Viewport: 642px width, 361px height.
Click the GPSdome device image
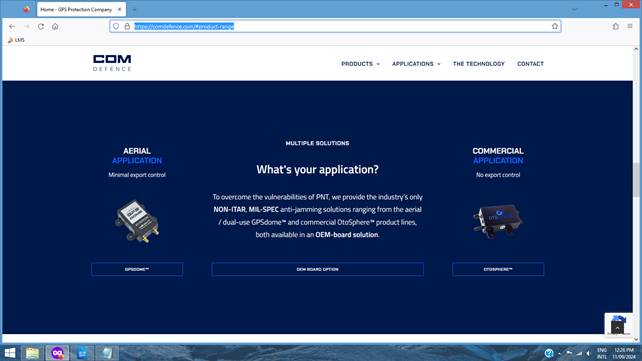137,221
